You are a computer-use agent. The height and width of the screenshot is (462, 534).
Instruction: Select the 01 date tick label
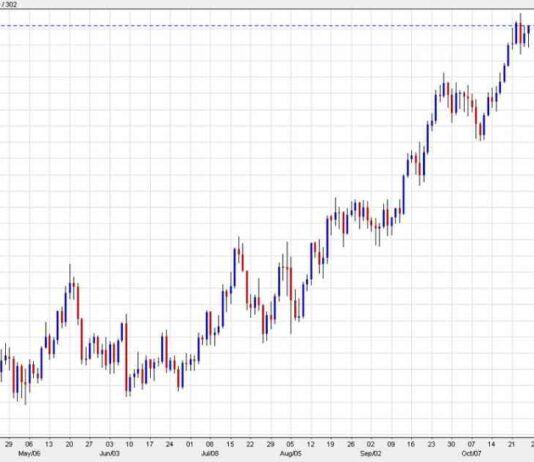[190, 444]
